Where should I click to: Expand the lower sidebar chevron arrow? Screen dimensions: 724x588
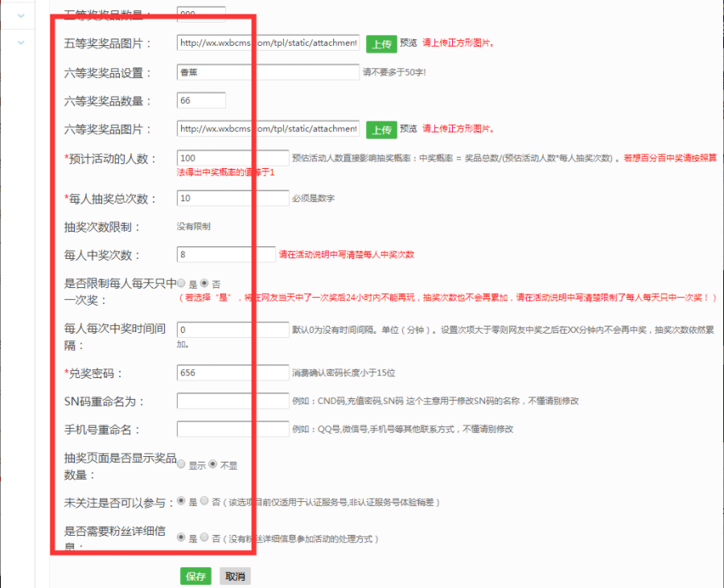pyautogui.click(x=20, y=43)
